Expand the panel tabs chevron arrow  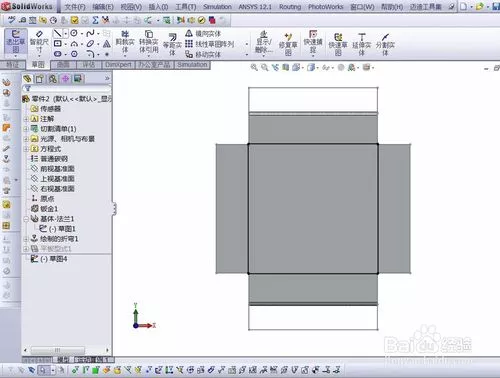[107, 79]
